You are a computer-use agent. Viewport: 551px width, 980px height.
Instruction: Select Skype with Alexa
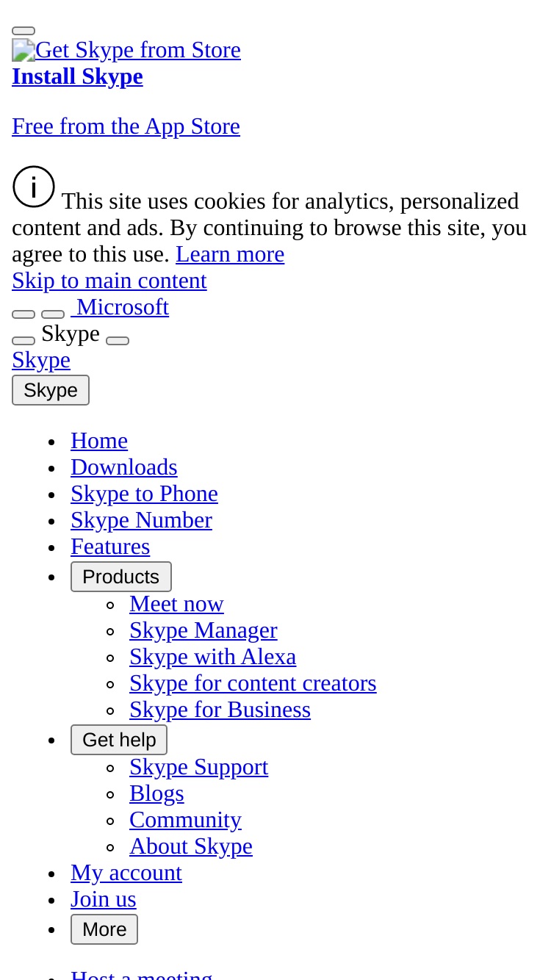pyautogui.click(x=213, y=657)
